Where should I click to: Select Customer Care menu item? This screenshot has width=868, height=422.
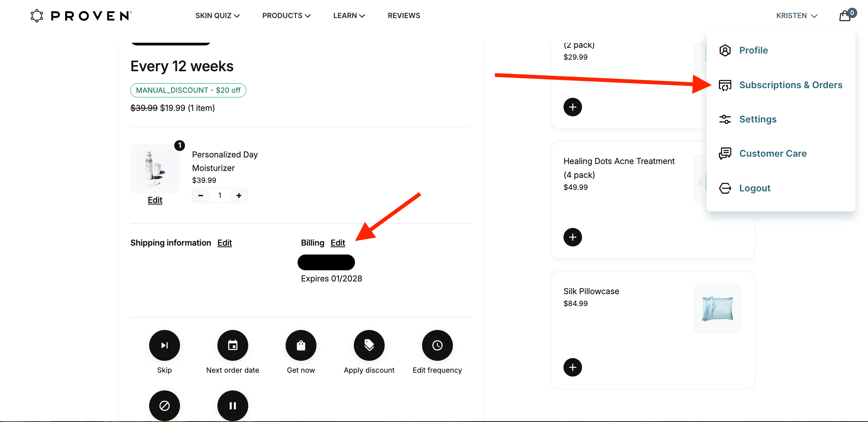tap(773, 154)
